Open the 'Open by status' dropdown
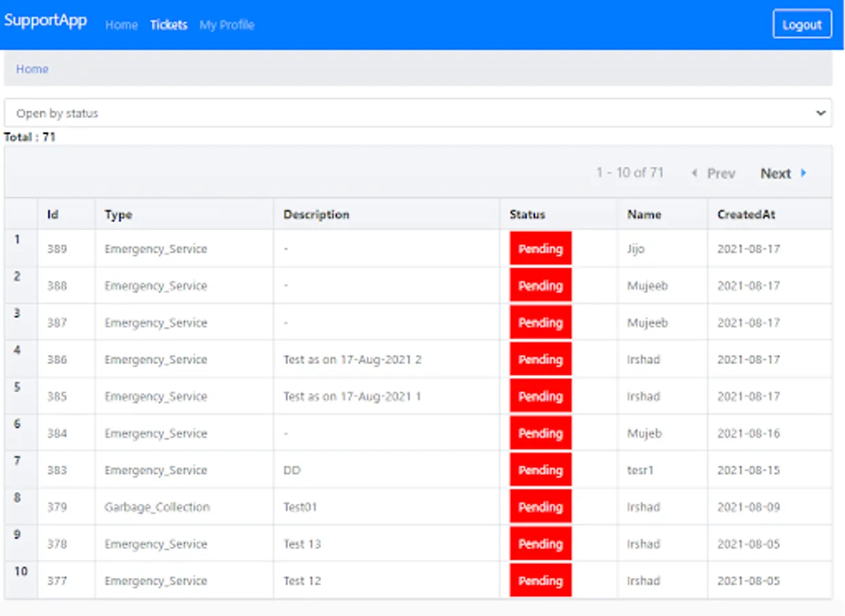The width and height of the screenshot is (845, 616). pyautogui.click(x=418, y=113)
